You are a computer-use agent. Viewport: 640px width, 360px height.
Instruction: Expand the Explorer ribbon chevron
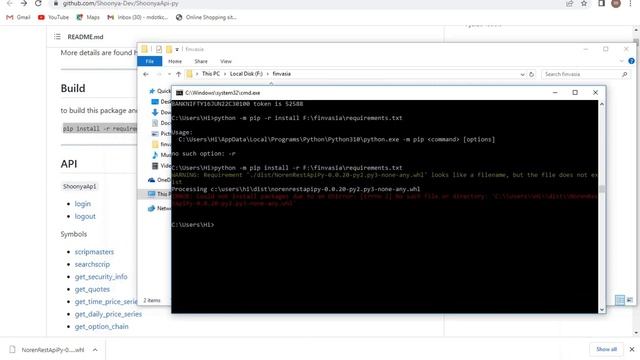click(622, 61)
